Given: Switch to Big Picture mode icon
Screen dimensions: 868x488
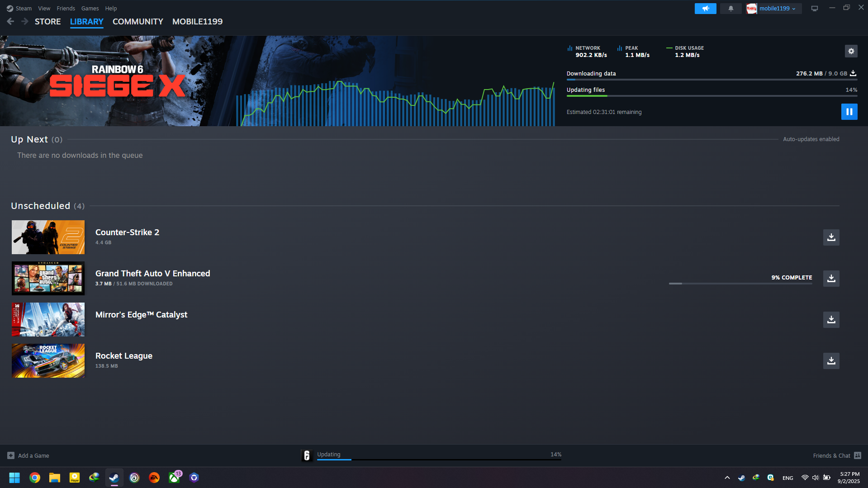Looking at the screenshot, I should click(x=814, y=9).
